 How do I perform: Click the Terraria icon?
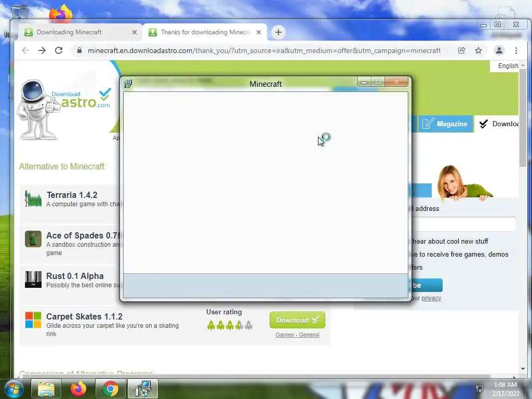(x=33, y=198)
